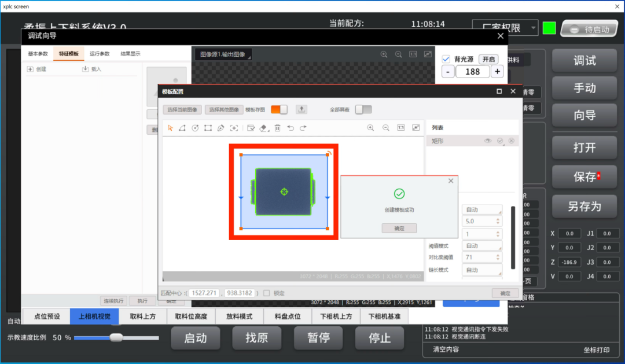The height and width of the screenshot is (364, 625).
Task: Open the 链长模式 自动 dropdown
Action: point(482,270)
